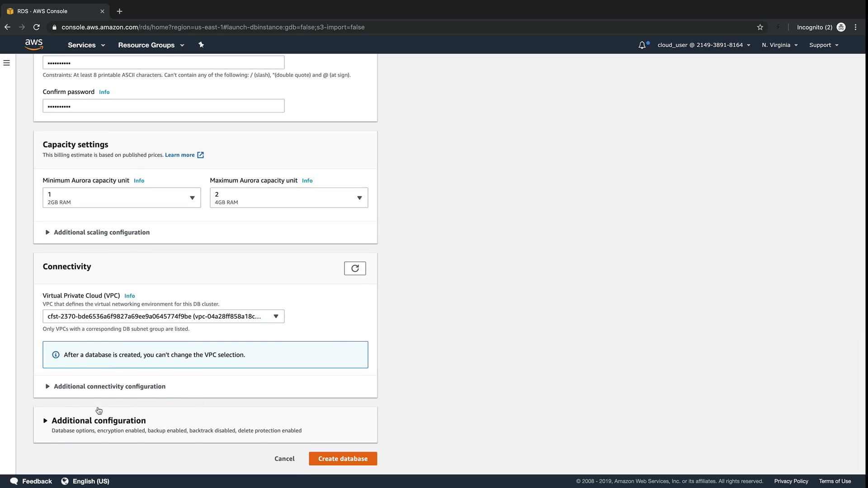Click Learn more external link icon
The width and height of the screenshot is (868, 488).
(x=200, y=155)
